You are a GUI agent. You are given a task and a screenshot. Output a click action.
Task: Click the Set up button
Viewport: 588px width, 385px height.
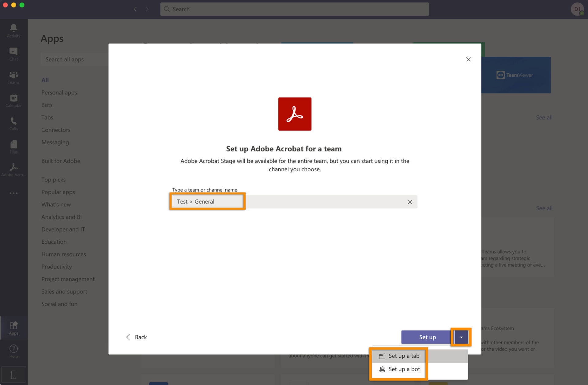(x=428, y=337)
